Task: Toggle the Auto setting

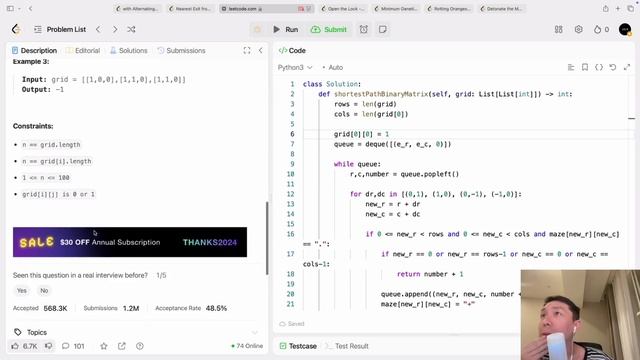Action: coord(333,67)
